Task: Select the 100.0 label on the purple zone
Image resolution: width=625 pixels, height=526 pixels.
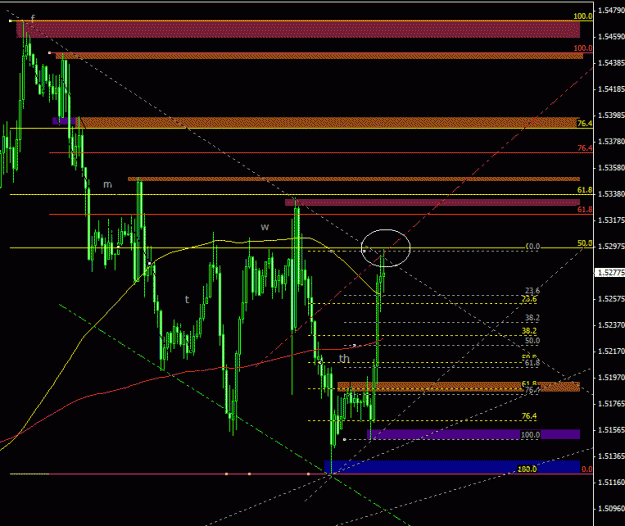Action: pyautogui.click(x=531, y=435)
